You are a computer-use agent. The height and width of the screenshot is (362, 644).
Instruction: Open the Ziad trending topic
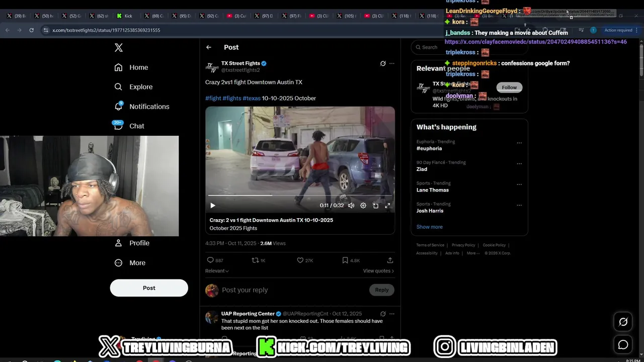coord(422,169)
